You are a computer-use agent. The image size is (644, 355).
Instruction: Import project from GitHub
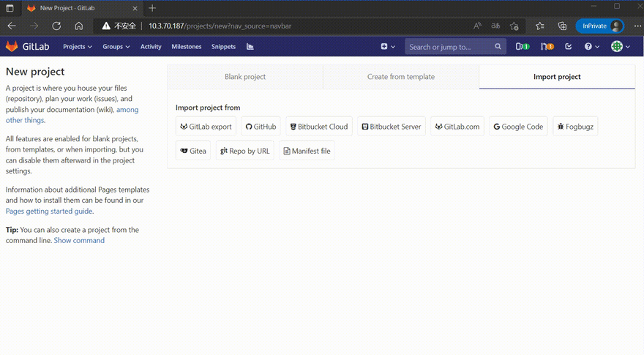[x=261, y=127]
